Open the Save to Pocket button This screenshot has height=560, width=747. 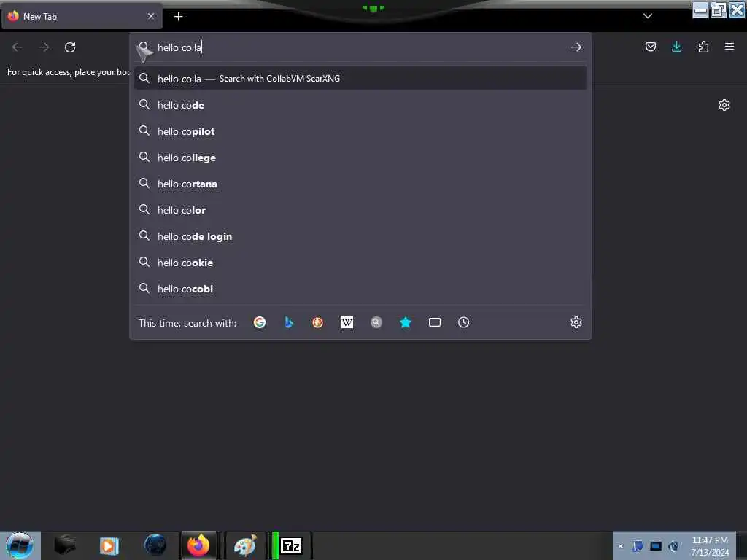coord(650,47)
